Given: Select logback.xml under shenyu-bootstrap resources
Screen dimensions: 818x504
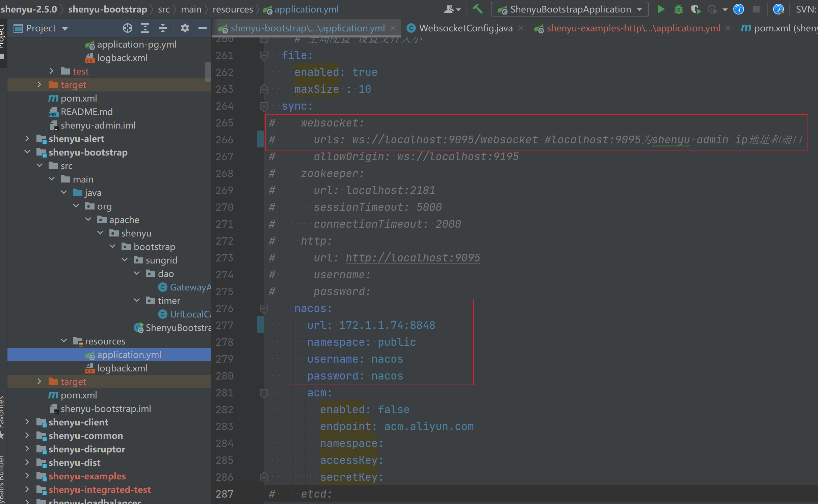Looking at the screenshot, I should [x=122, y=368].
